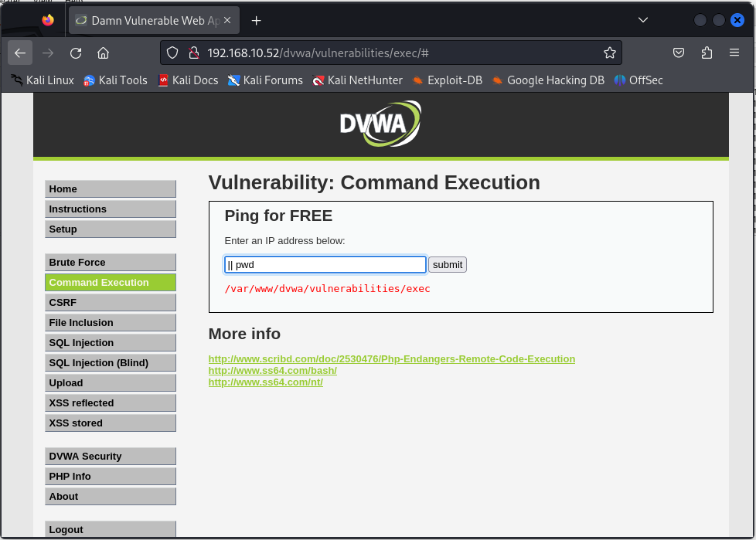This screenshot has height=540, width=756.
Task: Open Kali Forums bookmark
Action: 265,80
